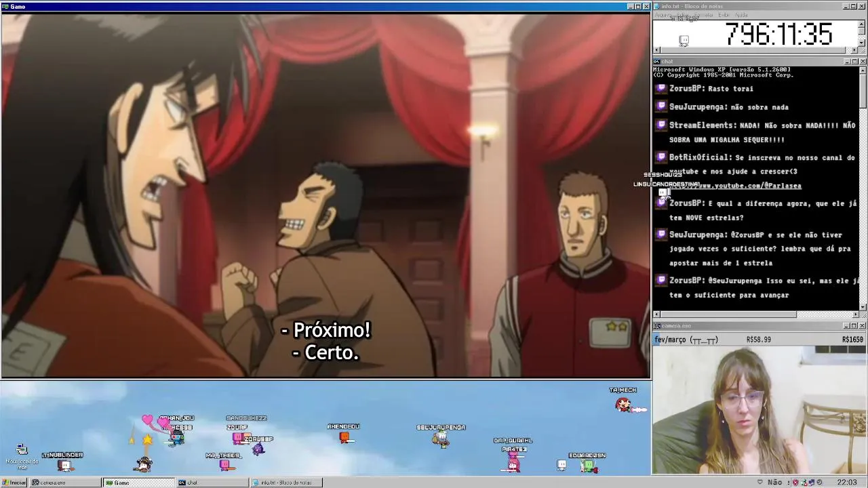
Task: Click Notepad horizontal scrollbar right arrow
Action: [855, 50]
